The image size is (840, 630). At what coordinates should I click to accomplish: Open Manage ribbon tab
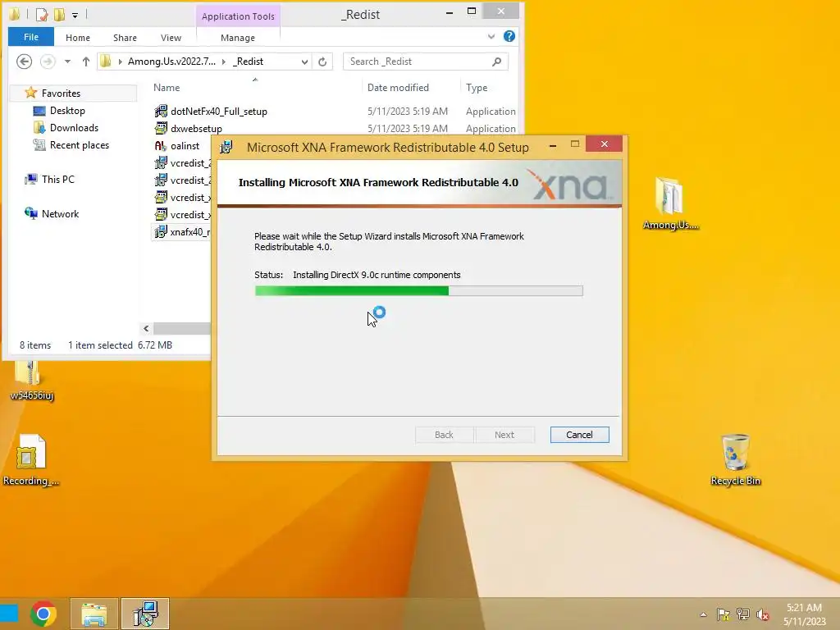coord(238,38)
